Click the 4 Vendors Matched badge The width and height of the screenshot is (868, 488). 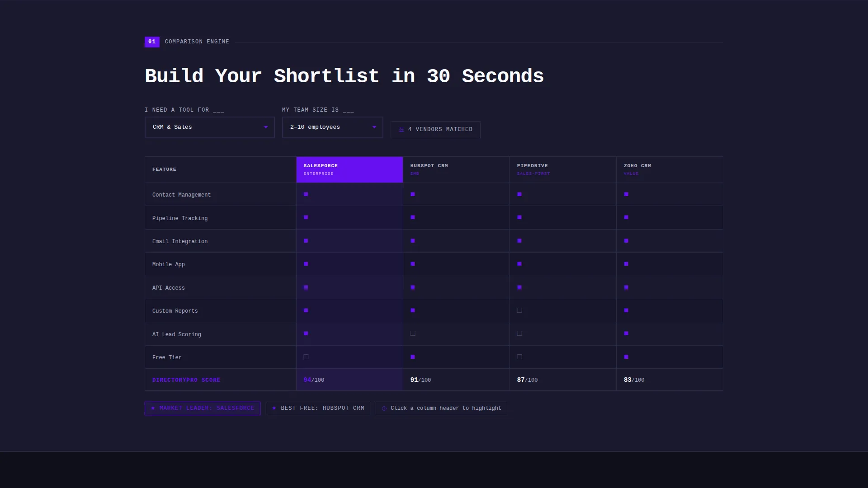pyautogui.click(x=435, y=130)
